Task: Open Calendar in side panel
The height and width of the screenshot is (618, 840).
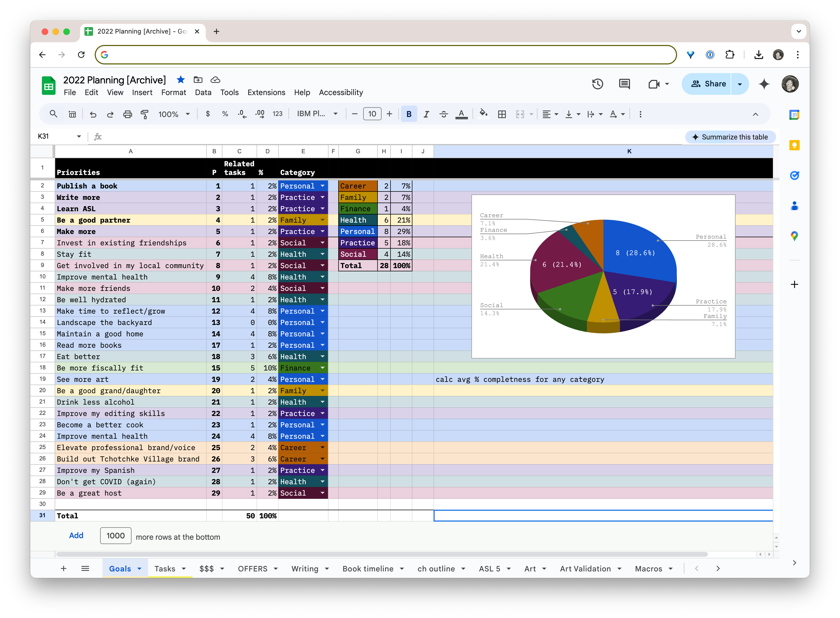Action: (x=794, y=115)
